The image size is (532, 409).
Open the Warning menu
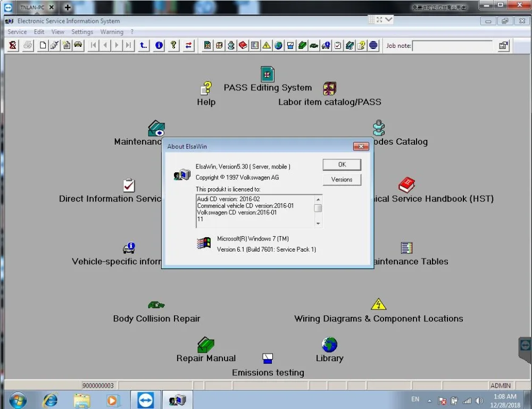pos(112,32)
